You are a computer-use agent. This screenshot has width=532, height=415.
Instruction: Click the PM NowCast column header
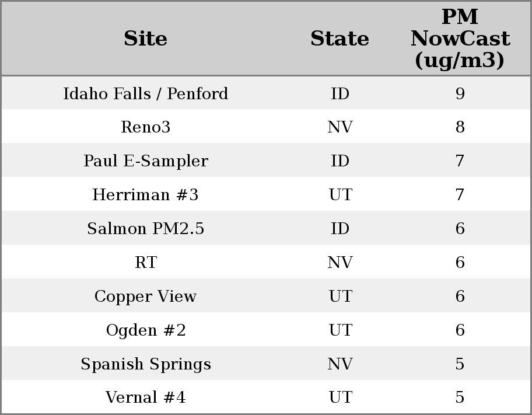point(460,39)
